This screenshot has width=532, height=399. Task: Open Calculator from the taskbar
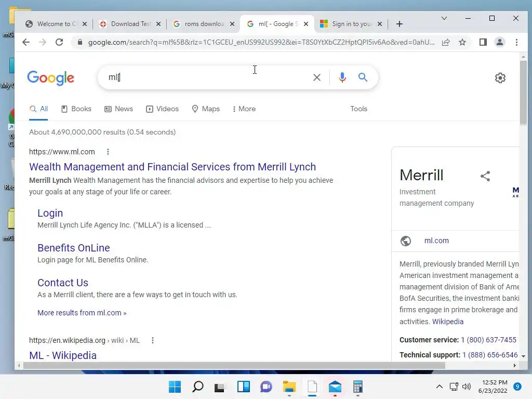pos(357,387)
